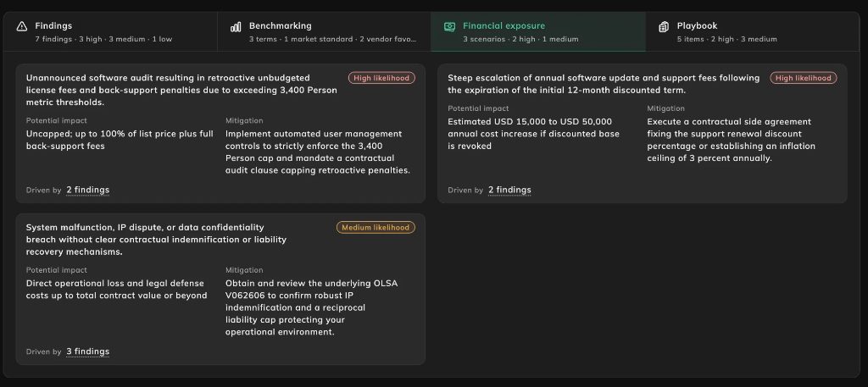This screenshot has height=387, width=868.
Task: Click the Playbook clipboard icon
Action: click(664, 26)
